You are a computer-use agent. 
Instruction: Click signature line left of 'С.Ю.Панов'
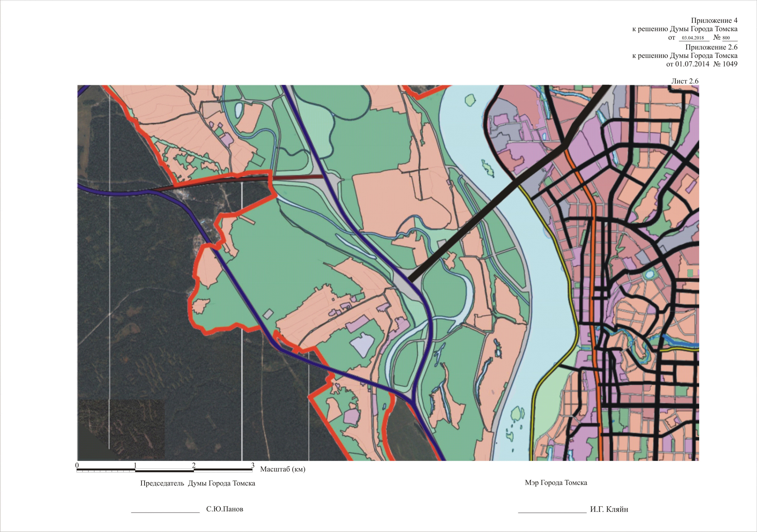pyautogui.click(x=165, y=513)
